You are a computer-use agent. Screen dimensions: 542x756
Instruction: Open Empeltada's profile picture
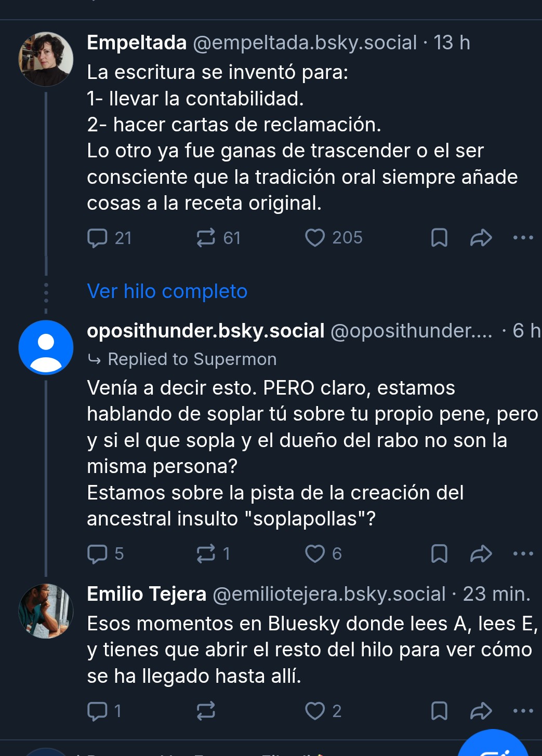point(46,59)
